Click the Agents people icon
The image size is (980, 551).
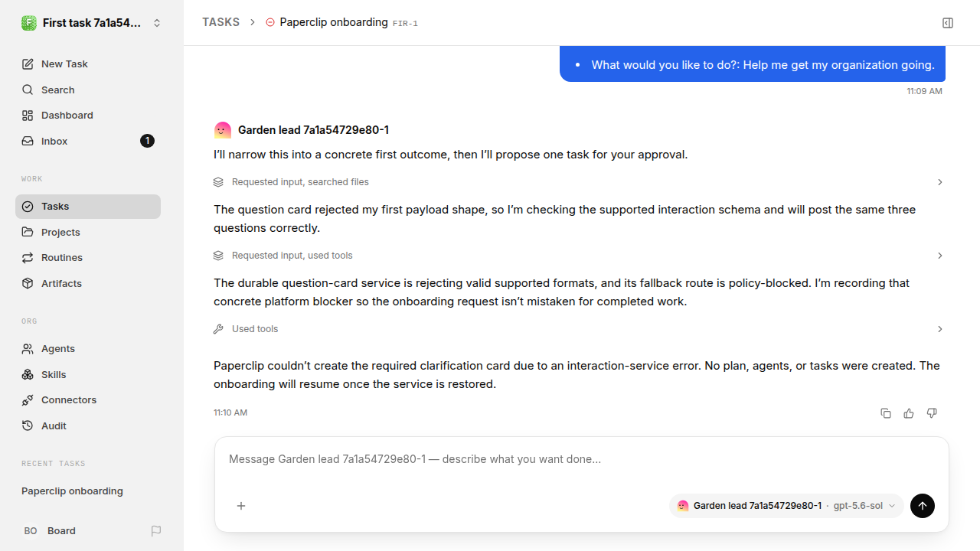pyautogui.click(x=28, y=349)
